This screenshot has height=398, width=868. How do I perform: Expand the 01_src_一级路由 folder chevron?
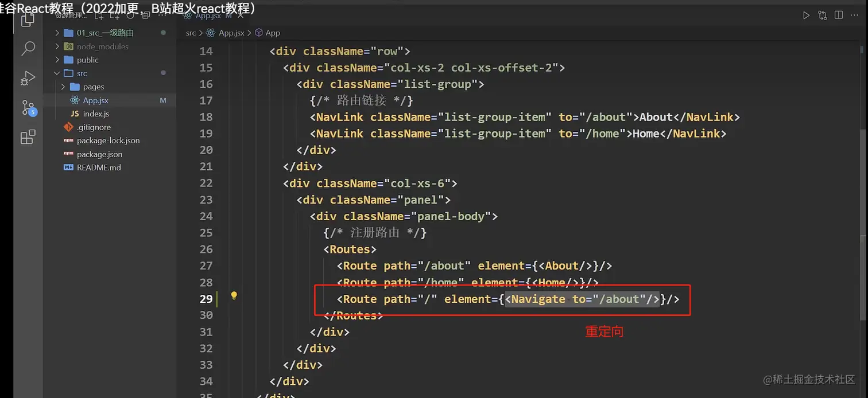click(x=57, y=33)
